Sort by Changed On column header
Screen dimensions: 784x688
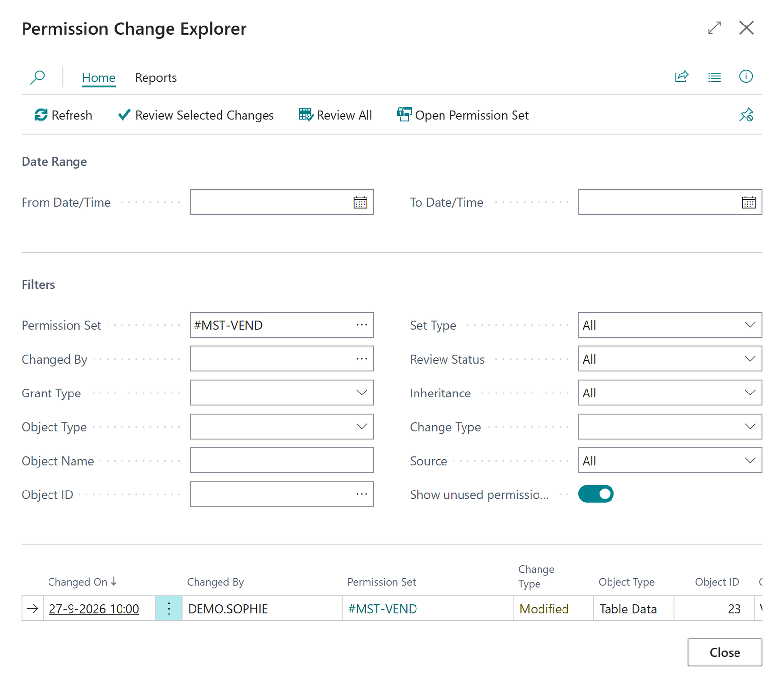[82, 582]
